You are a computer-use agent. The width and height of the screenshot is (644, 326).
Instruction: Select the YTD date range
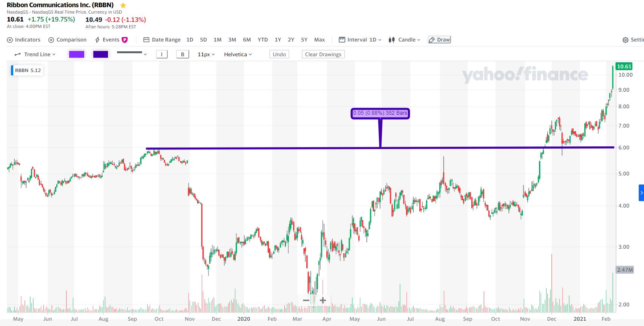click(x=263, y=40)
